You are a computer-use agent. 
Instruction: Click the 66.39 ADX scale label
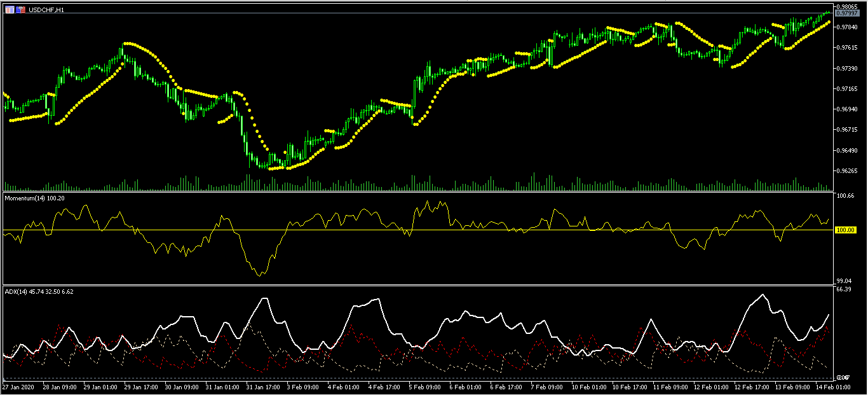coord(843,289)
